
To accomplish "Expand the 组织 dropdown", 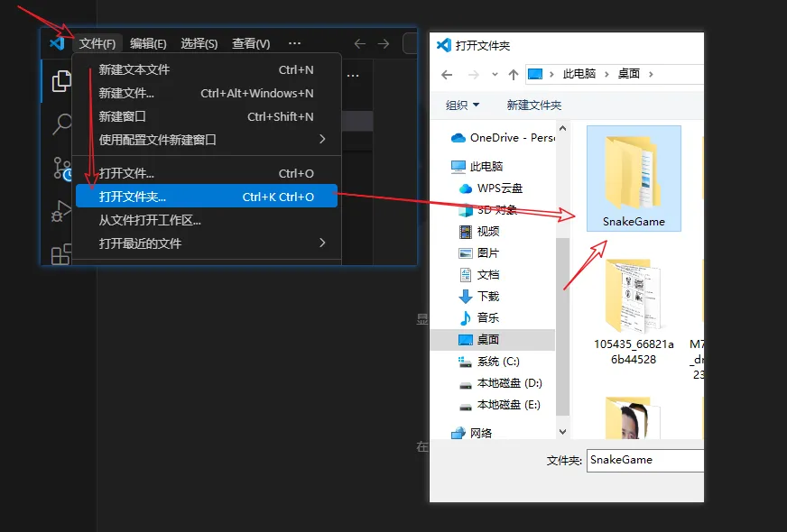I will [462, 105].
